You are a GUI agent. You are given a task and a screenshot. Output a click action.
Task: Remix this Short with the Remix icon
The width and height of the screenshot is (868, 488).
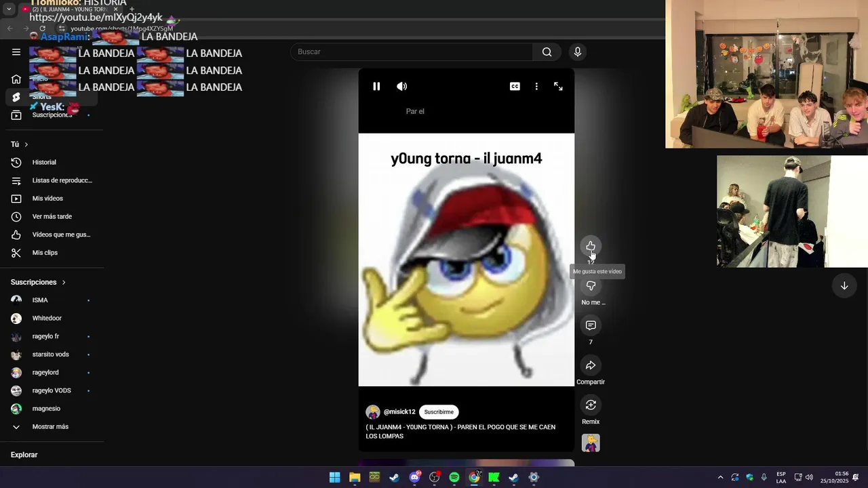[x=591, y=405]
